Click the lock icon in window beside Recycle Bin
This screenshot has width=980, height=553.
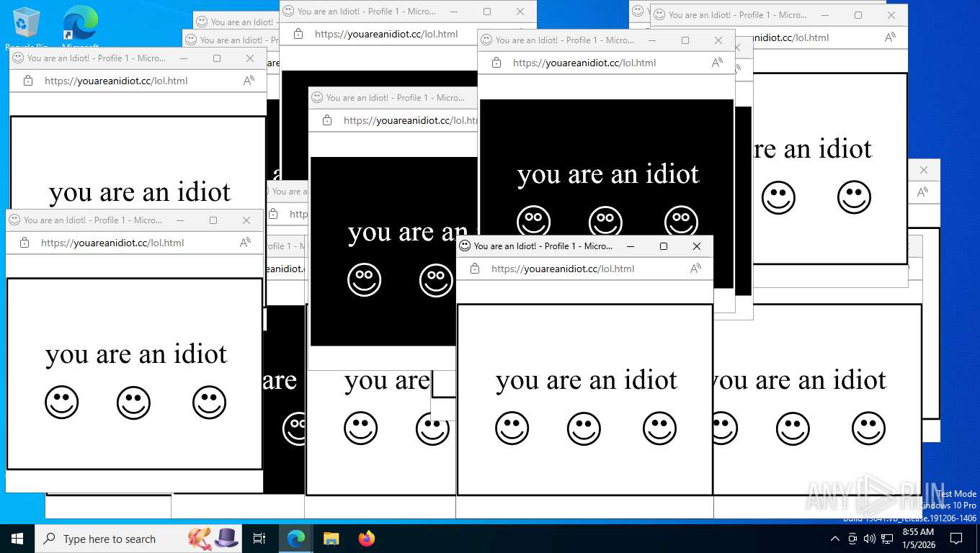(28, 81)
